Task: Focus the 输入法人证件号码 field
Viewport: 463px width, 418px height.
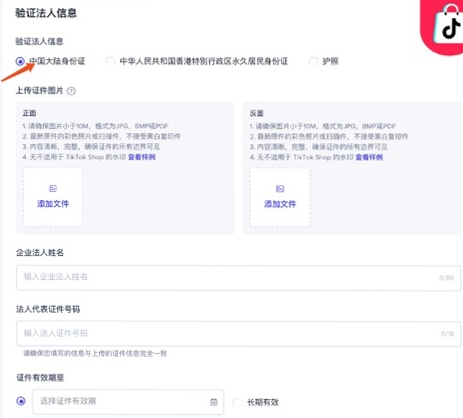Action: click(x=239, y=334)
